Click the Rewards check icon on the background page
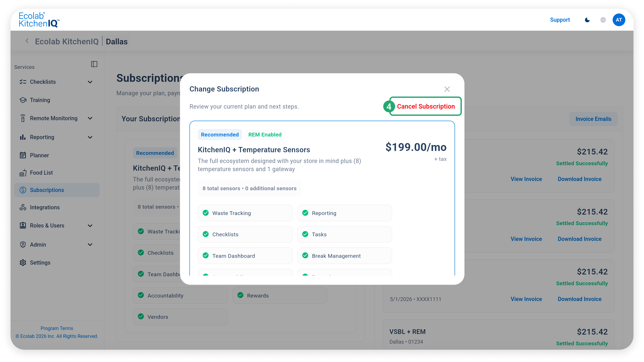Image resolution: width=644 pixels, height=362 pixels. click(241, 295)
